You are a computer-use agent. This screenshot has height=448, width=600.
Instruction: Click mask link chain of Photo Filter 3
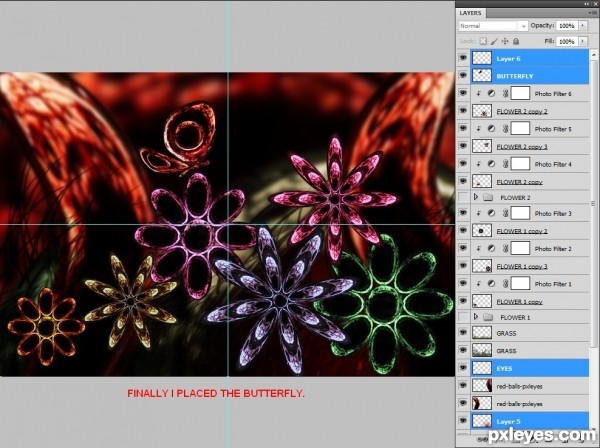[x=505, y=213]
